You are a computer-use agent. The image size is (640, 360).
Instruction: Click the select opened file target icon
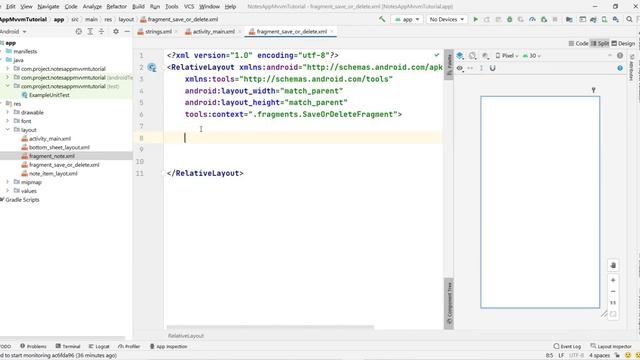(79, 31)
